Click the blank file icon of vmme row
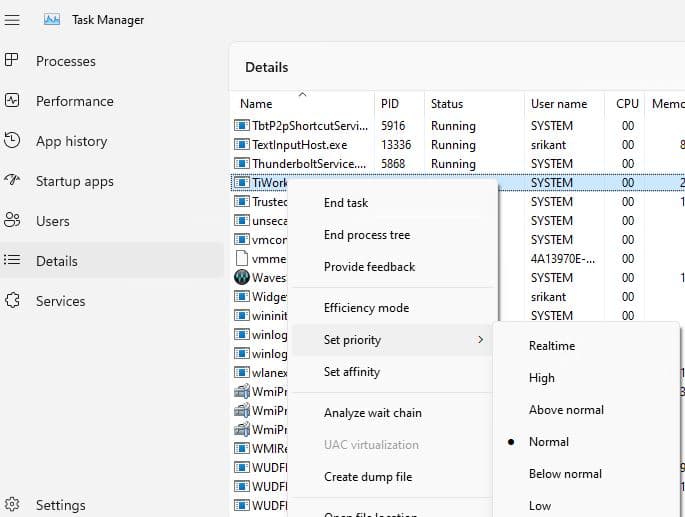The image size is (685, 517). 242,258
